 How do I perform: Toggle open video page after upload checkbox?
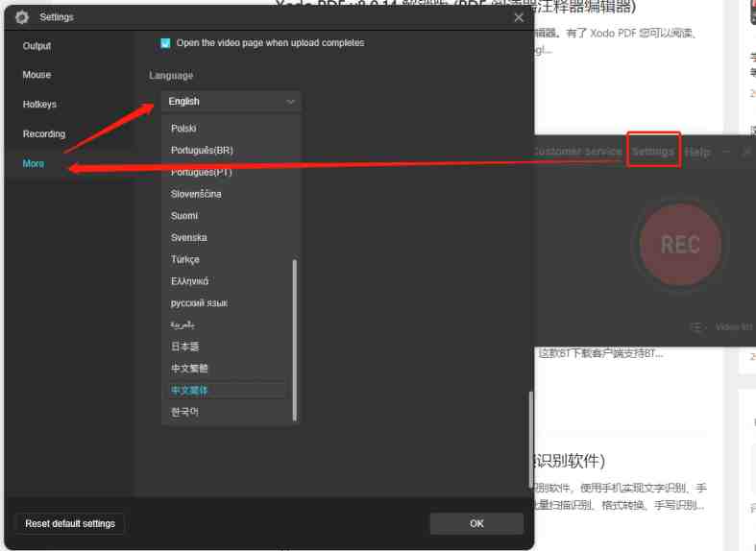165,43
